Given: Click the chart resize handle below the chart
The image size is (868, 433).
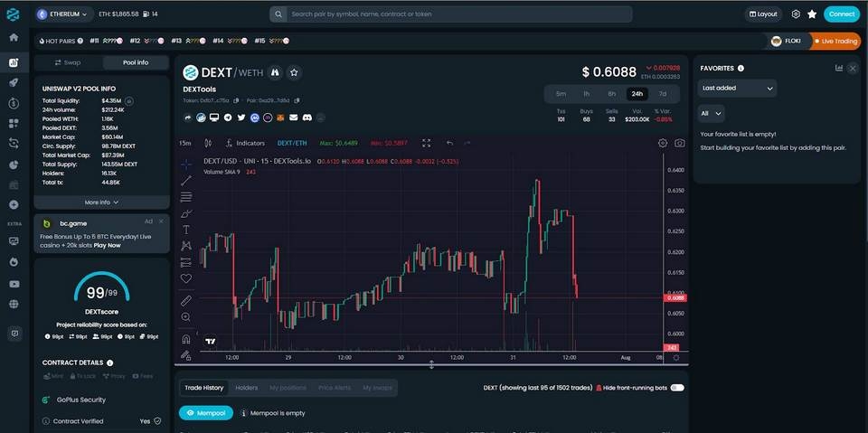Looking at the screenshot, I should (x=431, y=364).
